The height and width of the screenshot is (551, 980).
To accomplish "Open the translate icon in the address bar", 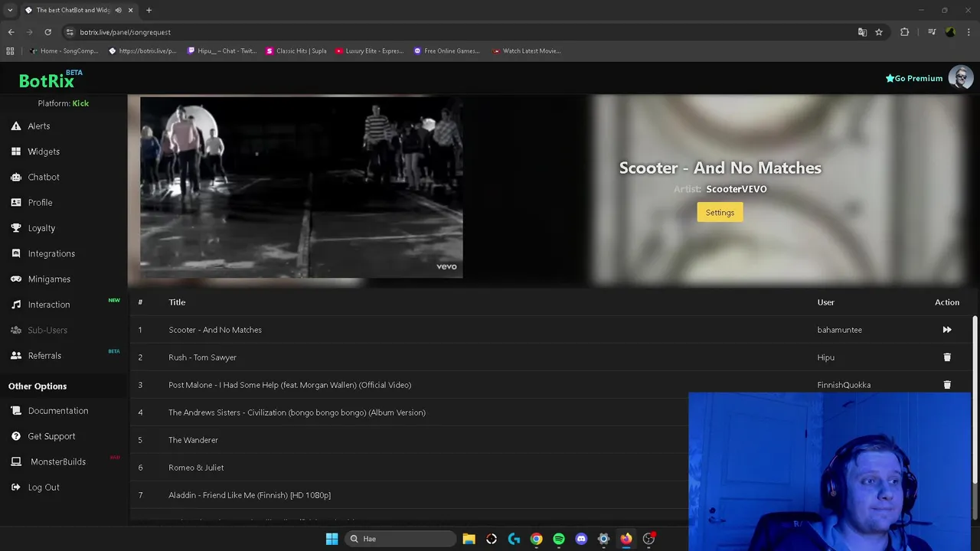I will 862,32.
